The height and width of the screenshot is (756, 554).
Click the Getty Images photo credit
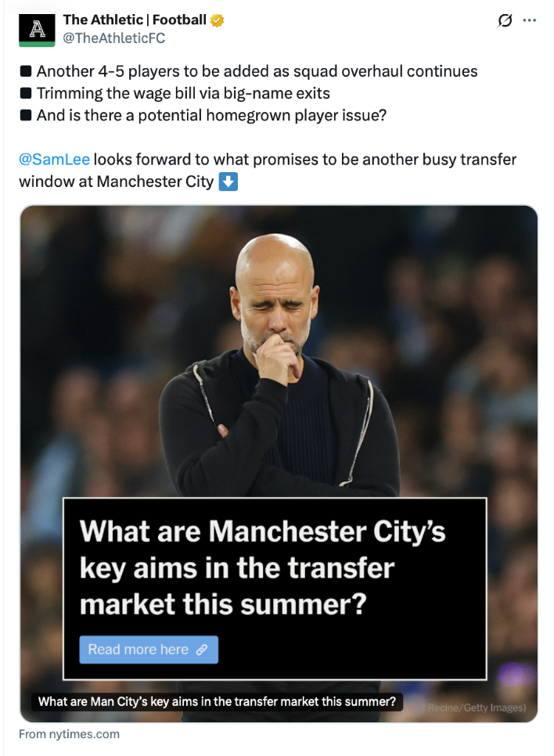(477, 708)
